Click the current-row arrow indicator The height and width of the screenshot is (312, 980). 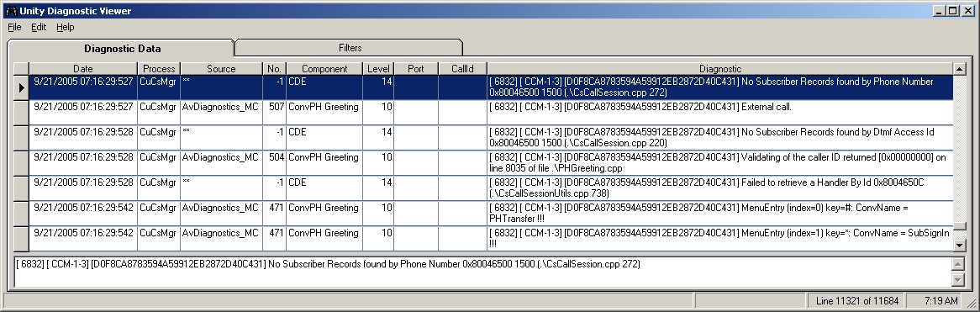click(x=21, y=88)
